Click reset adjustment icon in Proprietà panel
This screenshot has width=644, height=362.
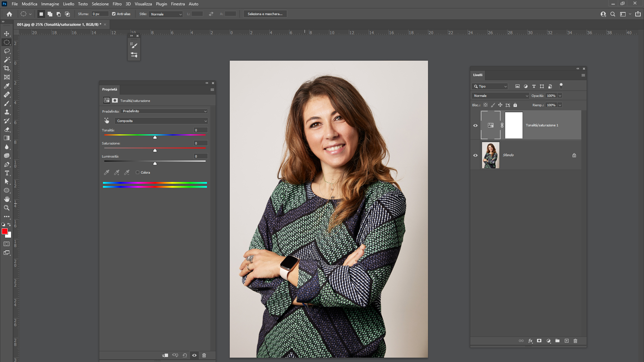(185, 355)
